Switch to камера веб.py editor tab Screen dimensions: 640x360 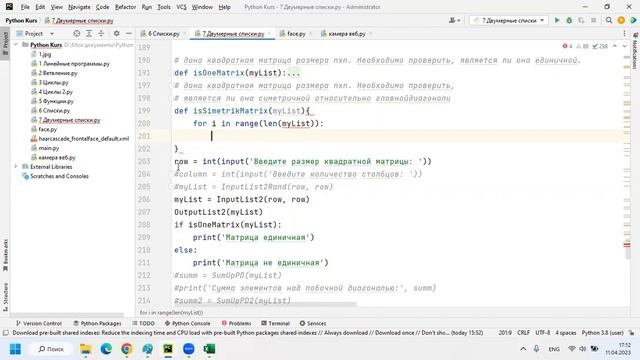pos(346,33)
